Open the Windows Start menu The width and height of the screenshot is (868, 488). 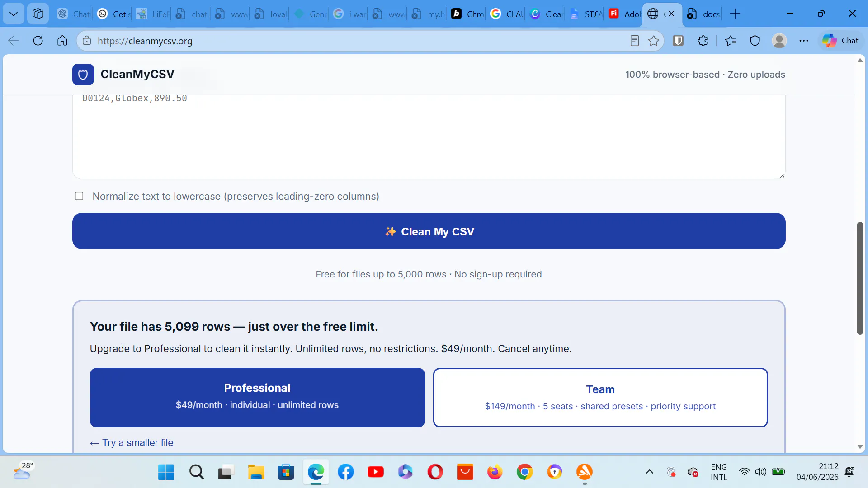click(x=166, y=472)
